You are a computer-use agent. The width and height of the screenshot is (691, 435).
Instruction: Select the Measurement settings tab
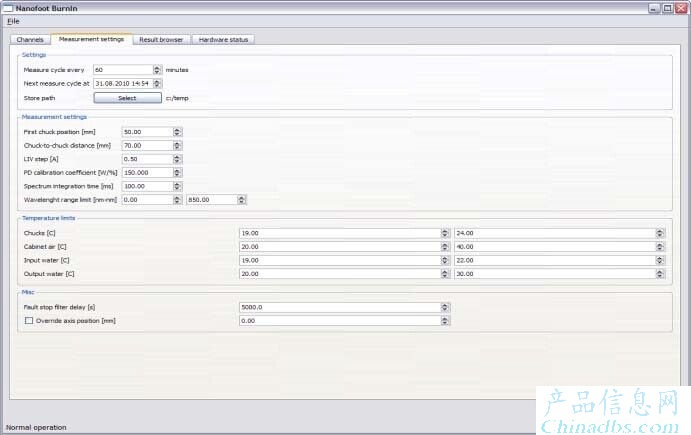pyautogui.click(x=91, y=39)
